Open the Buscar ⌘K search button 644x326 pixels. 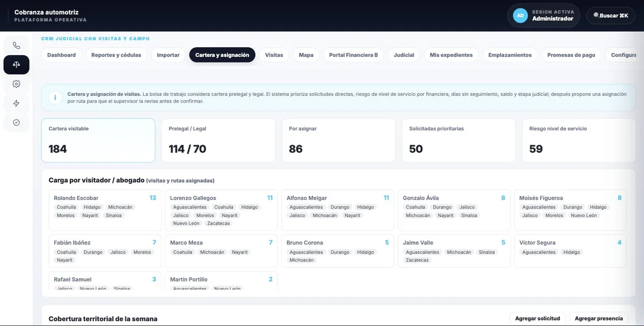click(611, 16)
